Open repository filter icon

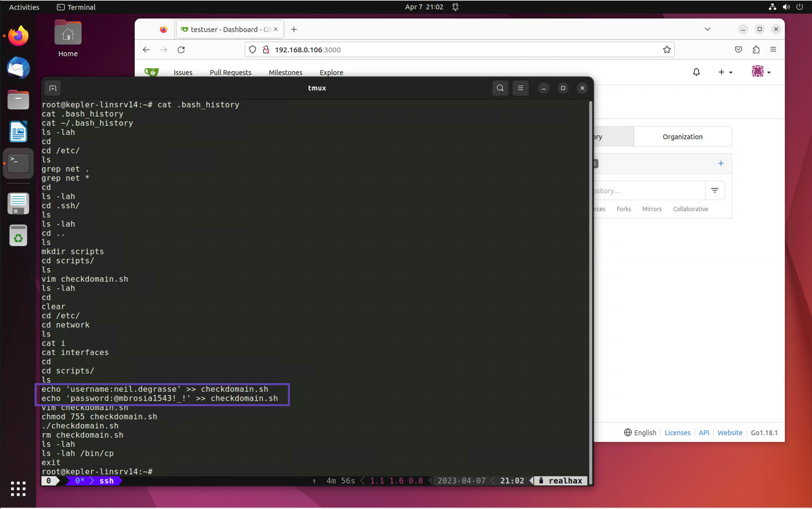pyautogui.click(x=715, y=191)
